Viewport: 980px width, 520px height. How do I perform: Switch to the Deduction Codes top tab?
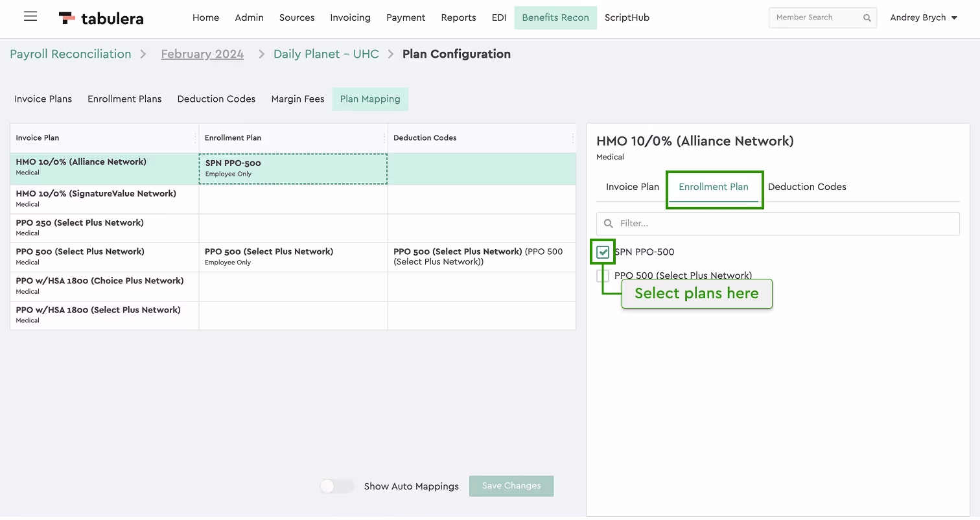click(216, 99)
